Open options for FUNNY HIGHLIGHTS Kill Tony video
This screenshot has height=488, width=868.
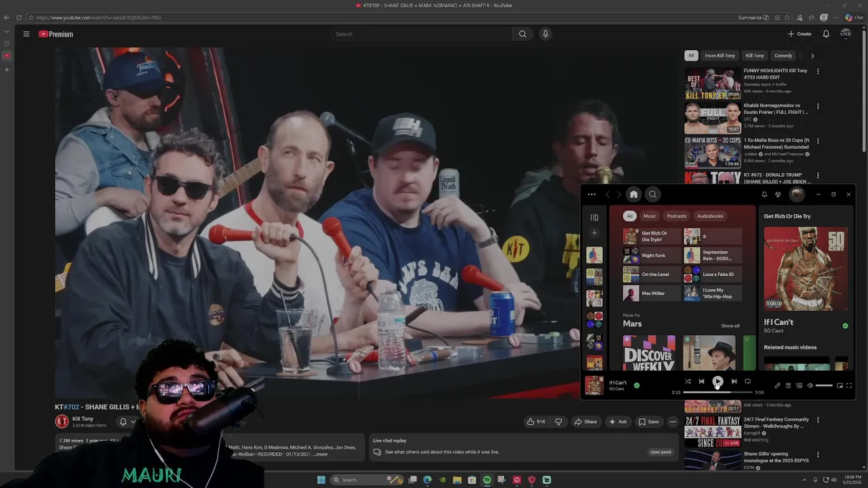pyautogui.click(x=818, y=71)
